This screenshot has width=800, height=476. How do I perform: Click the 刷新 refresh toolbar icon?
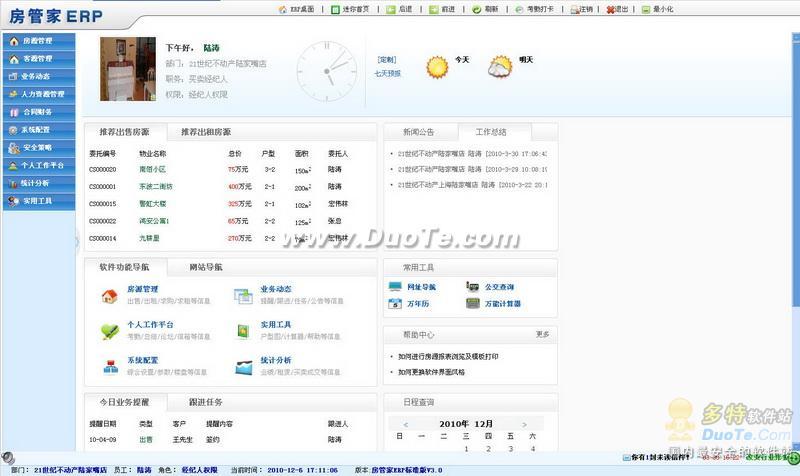477,9
